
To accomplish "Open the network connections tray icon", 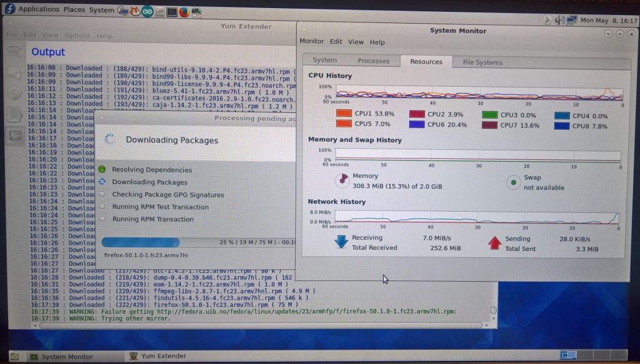I will pos(571,20).
